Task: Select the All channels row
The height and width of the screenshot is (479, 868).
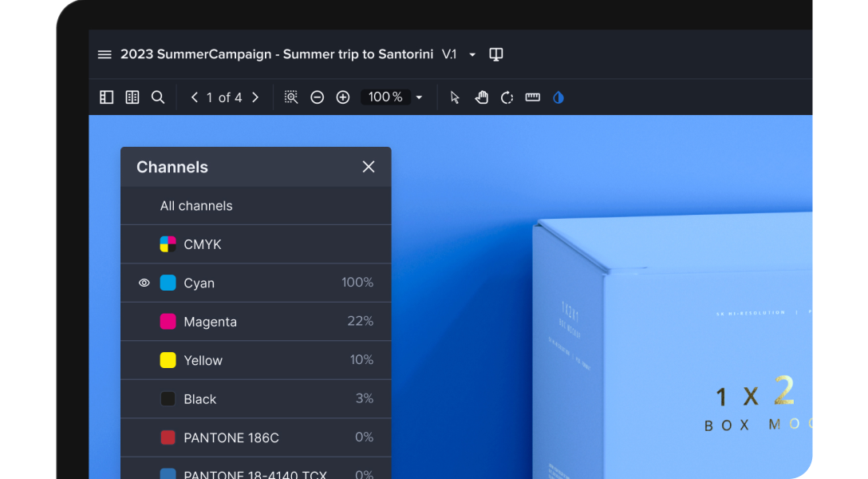Action: click(x=256, y=206)
